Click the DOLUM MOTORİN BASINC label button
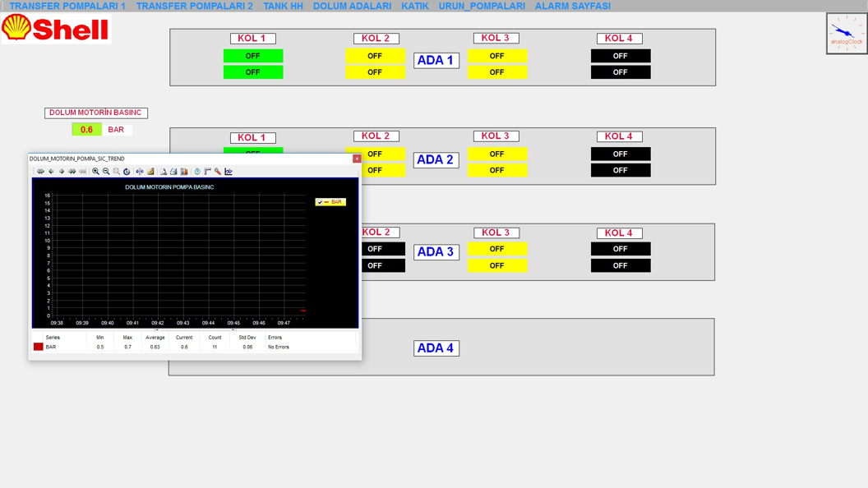The height and width of the screenshot is (488, 868). pos(96,113)
